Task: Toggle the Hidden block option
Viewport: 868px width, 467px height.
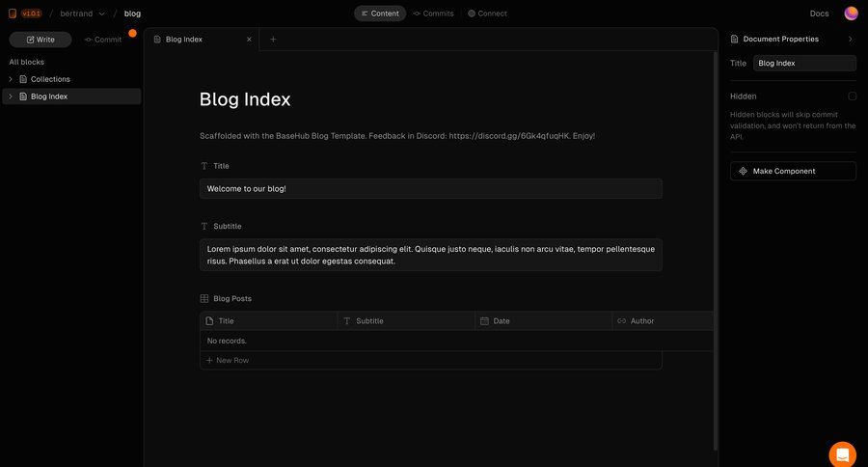Action: [852, 96]
